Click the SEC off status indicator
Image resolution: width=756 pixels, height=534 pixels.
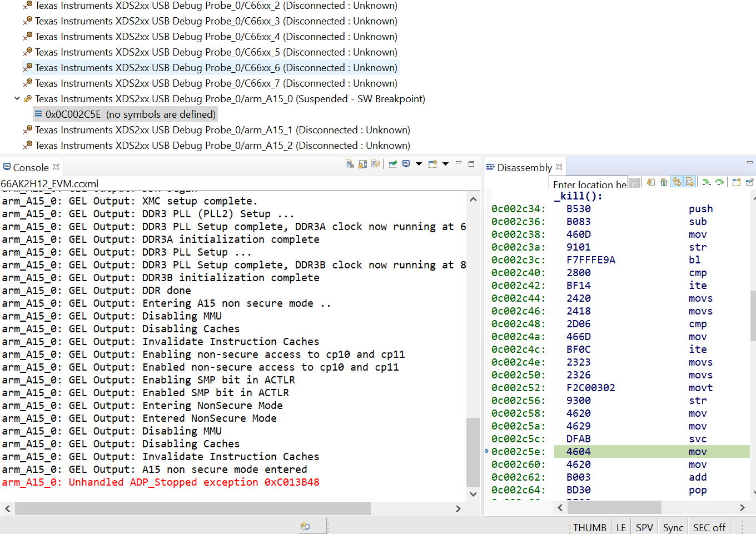click(x=709, y=527)
